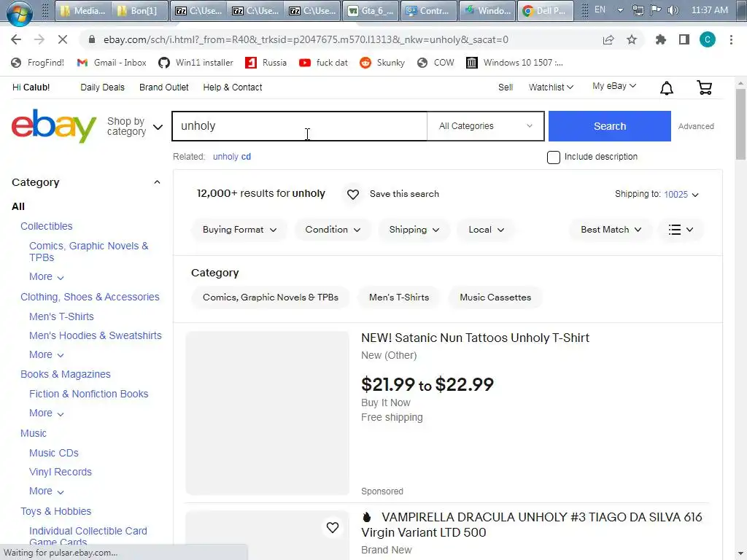This screenshot has width=747, height=560.
Task: Open the Win11 installer GitHub bookmark
Action: 196,63
